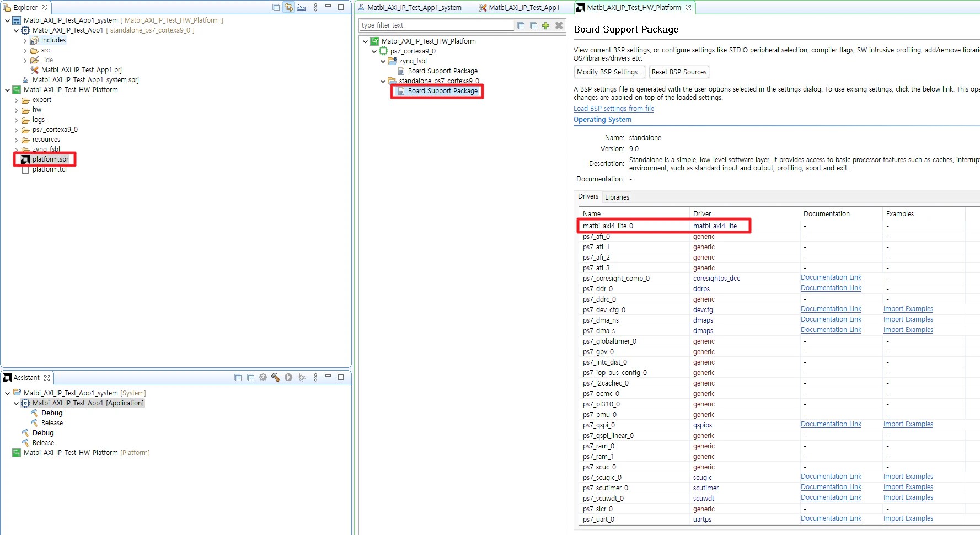This screenshot has height=535, width=980.
Task: Select Matbi_AXI_IP_Test_App1_system.sprj in Explorer
Action: [85, 80]
